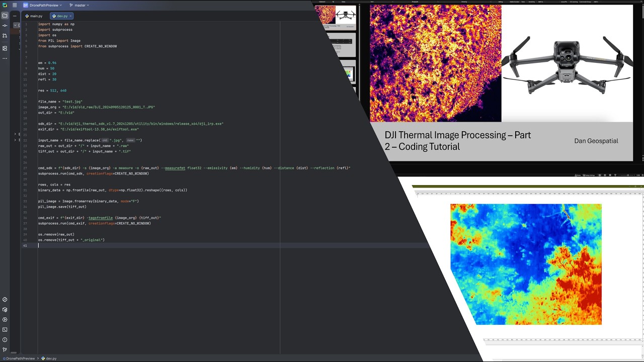Click the file_name = "test.jpg" line
Viewport: 644px width, 362px height.
pyautogui.click(x=60, y=102)
